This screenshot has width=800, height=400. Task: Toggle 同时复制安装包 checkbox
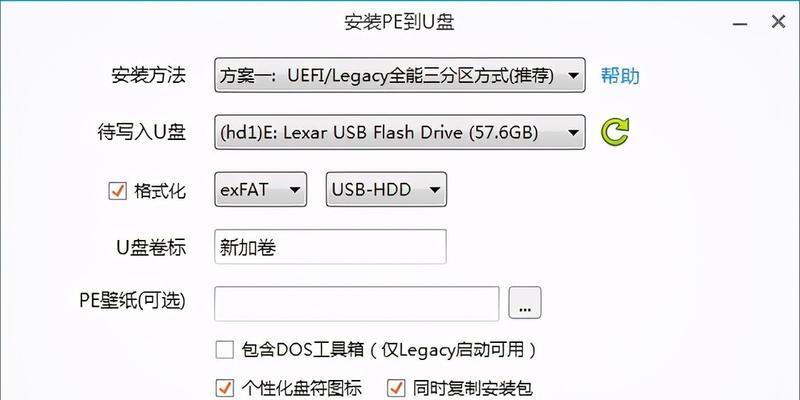coord(396,387)
